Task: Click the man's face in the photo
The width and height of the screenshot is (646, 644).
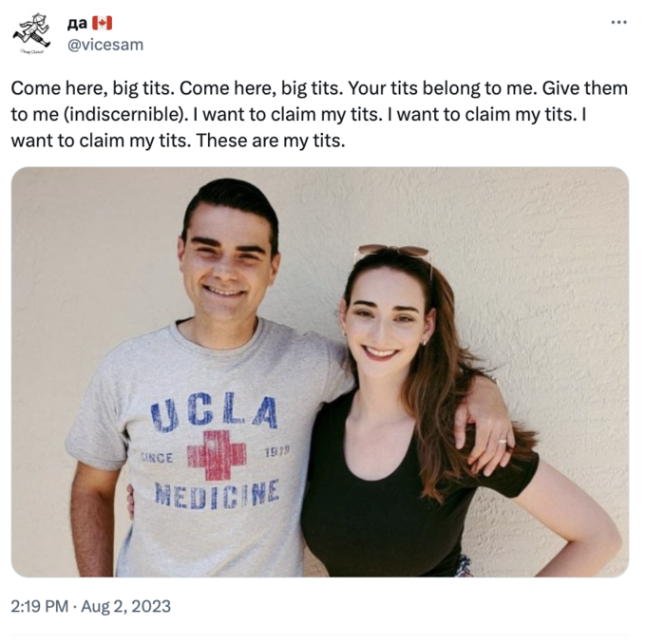Action: click(x=230, y=265)
